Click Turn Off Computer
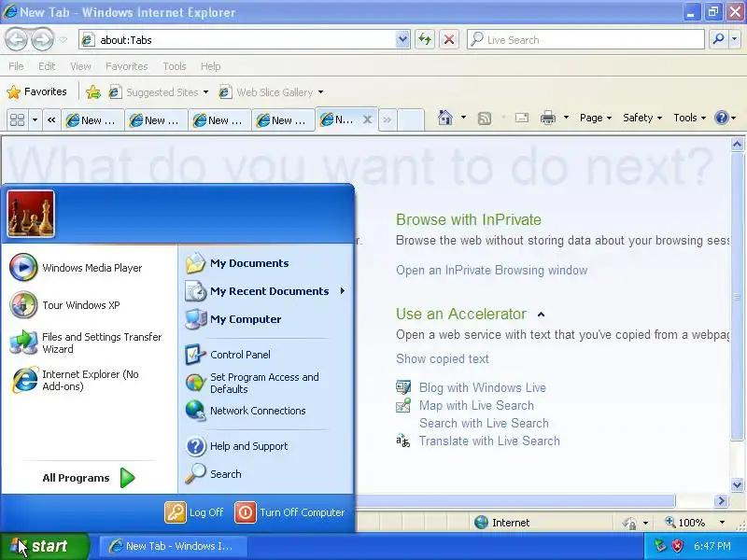Screen dimensions: 747x560 coord(289,512)
